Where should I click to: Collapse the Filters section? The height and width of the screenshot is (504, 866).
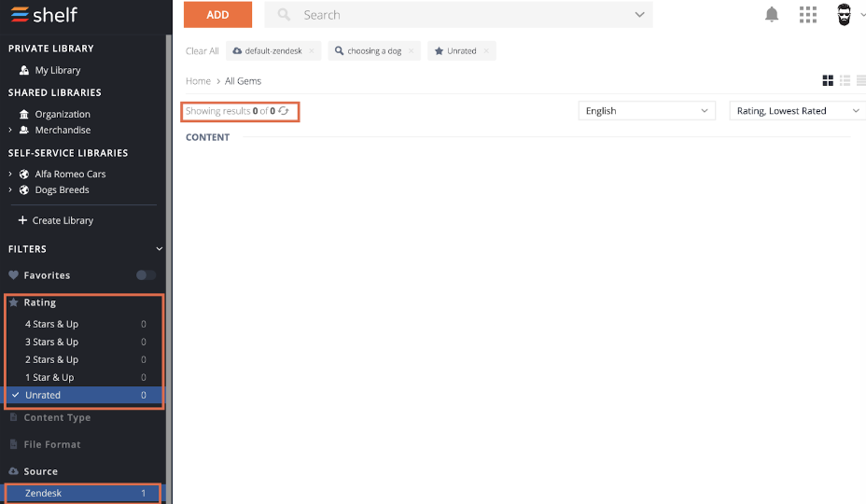coord(159,248)
